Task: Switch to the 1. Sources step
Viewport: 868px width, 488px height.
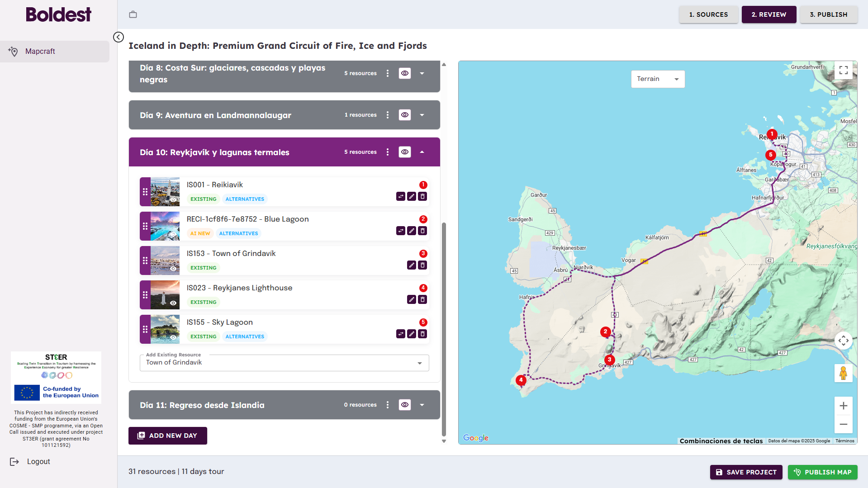Action: coord(708,14)
